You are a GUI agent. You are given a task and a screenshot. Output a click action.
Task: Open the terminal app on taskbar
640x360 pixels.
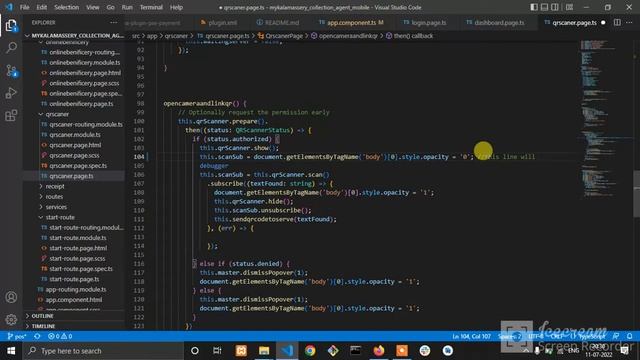pyautogui.click(x=356, y=351)
